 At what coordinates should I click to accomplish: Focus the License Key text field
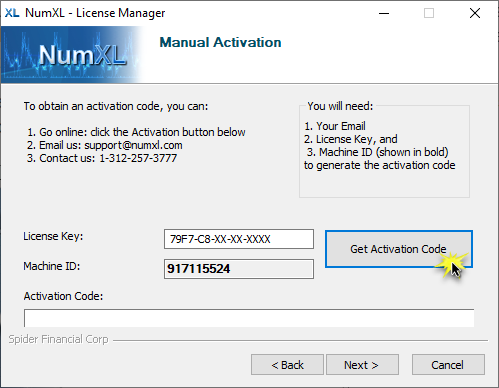click(239, 239)
